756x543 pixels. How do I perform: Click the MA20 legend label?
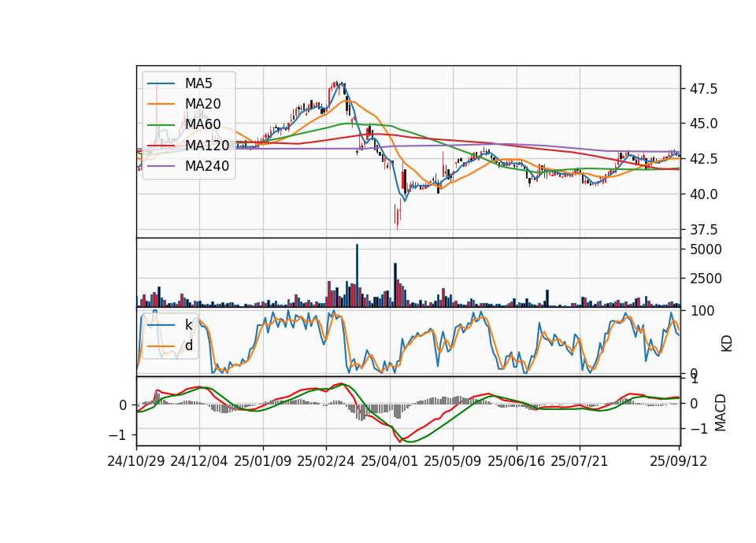[x=202, y=104]
